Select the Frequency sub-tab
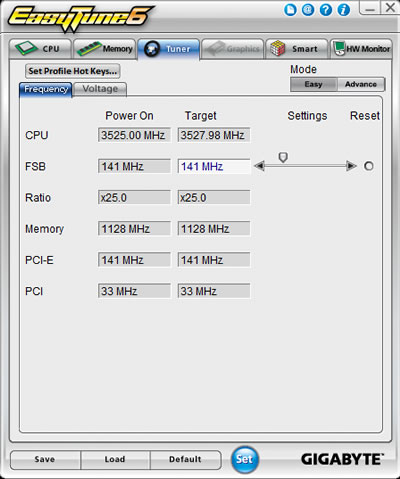This screenshot has height=479, width=400. pyautogui.click(x=46, y=89)
